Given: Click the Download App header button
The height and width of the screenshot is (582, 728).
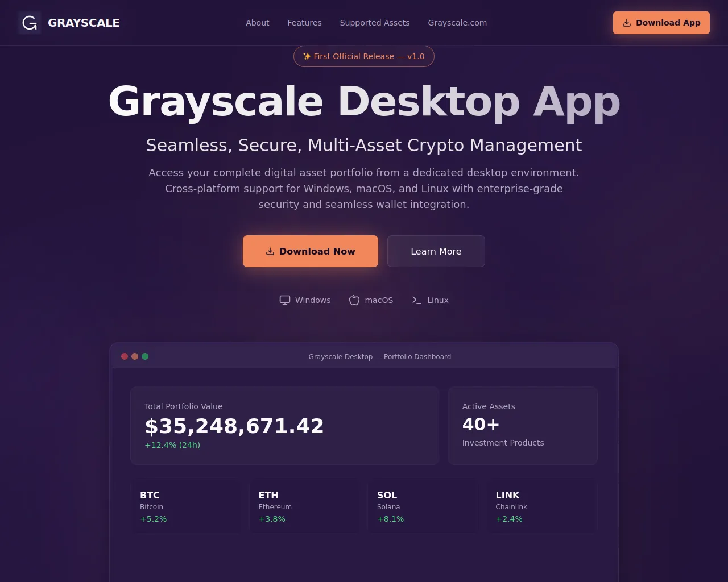Looking at the screenshot, I should pyautogui.click(x=661, y=23).
